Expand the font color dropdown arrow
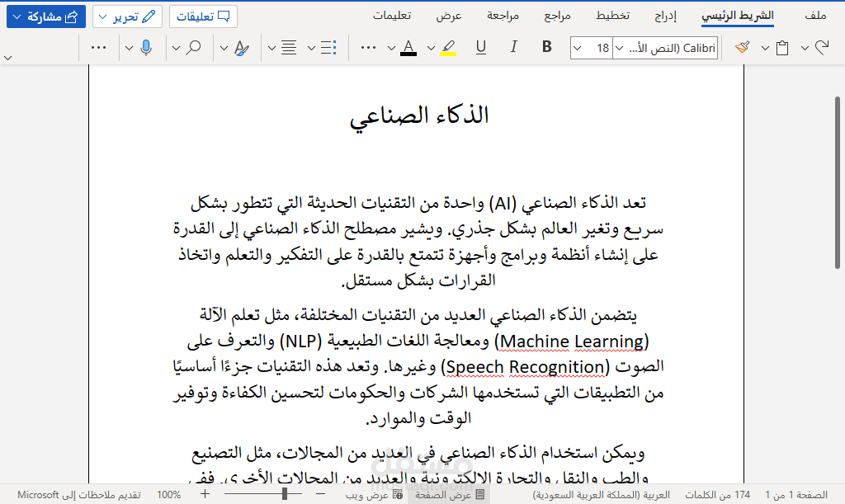 [x=390, y=48]
